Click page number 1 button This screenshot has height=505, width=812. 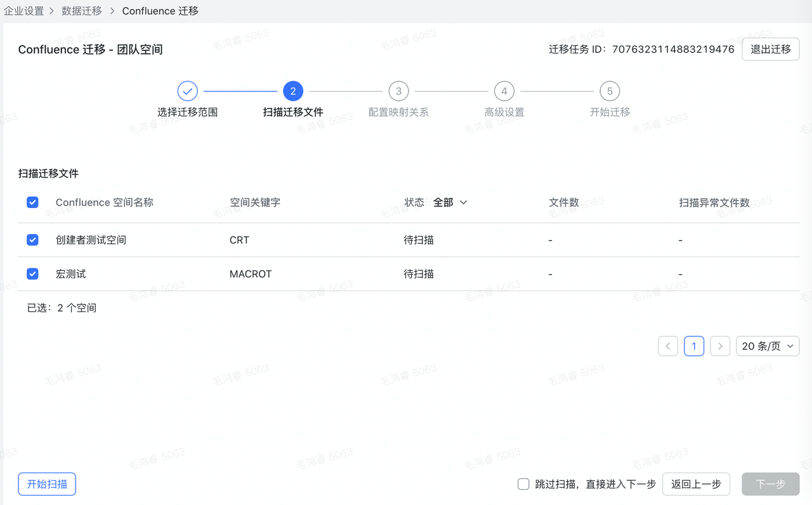[694, 346]
